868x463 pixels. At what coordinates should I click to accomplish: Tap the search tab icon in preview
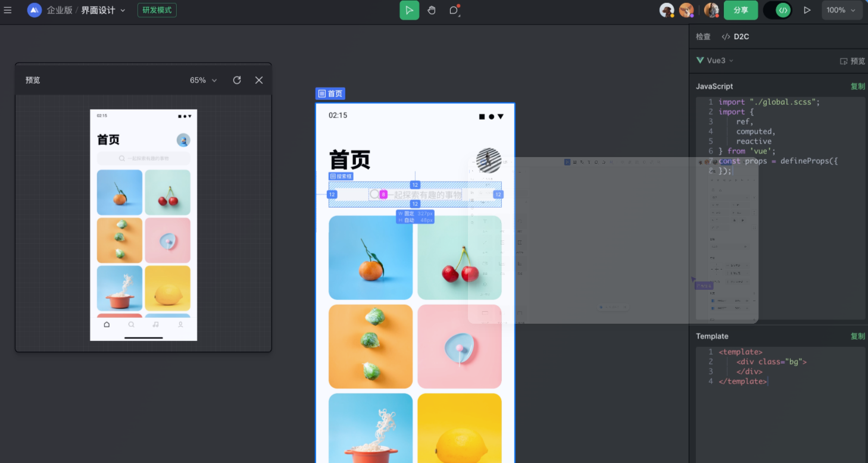click(132, 324)
